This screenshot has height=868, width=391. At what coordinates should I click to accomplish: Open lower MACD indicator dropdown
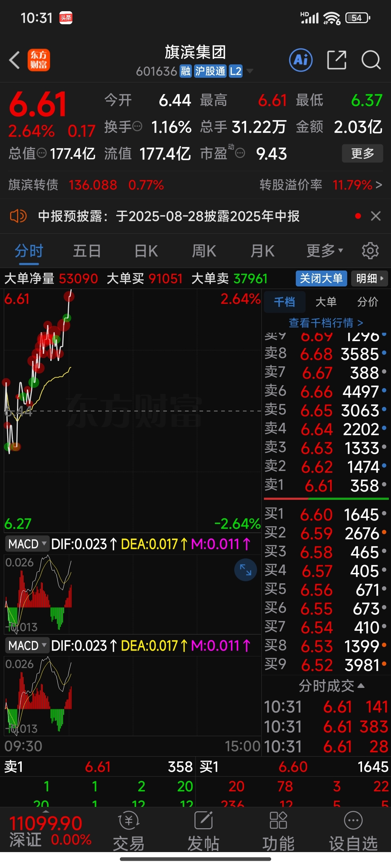(x=27, y=645)
